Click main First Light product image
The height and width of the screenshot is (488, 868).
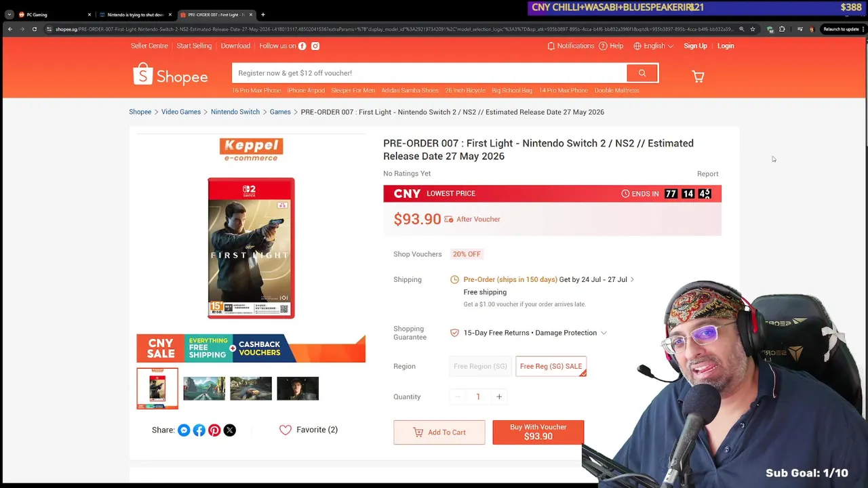tap(251, 248)
